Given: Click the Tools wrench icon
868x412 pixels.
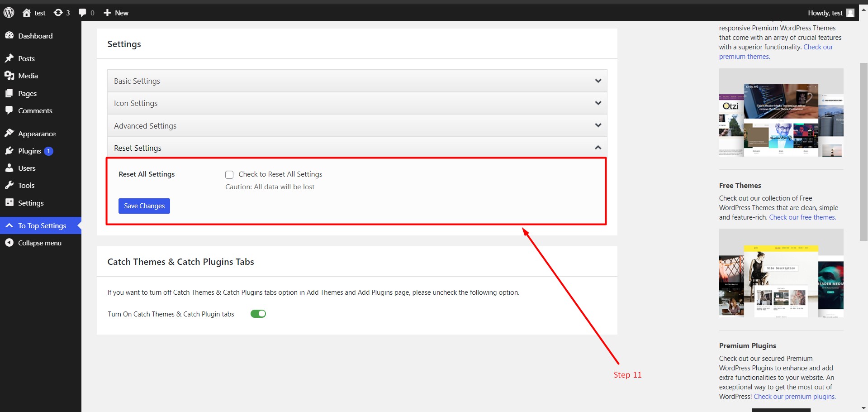Looking at the screenshot, I should coord(9,185).
